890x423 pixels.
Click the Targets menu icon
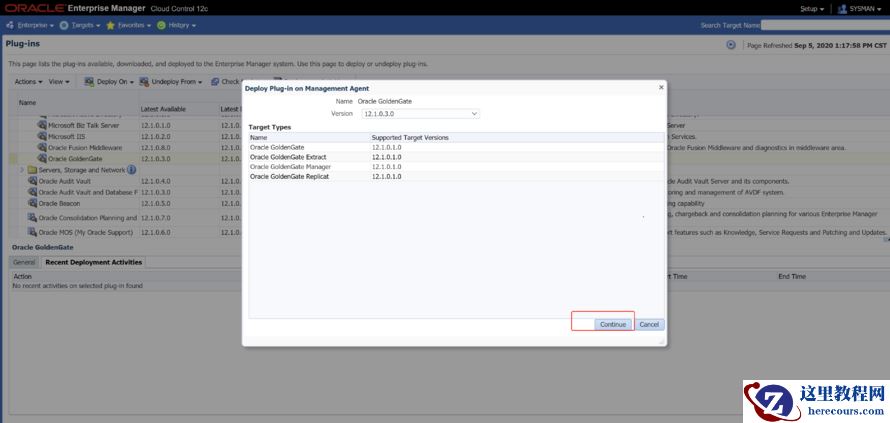[64, 26]
